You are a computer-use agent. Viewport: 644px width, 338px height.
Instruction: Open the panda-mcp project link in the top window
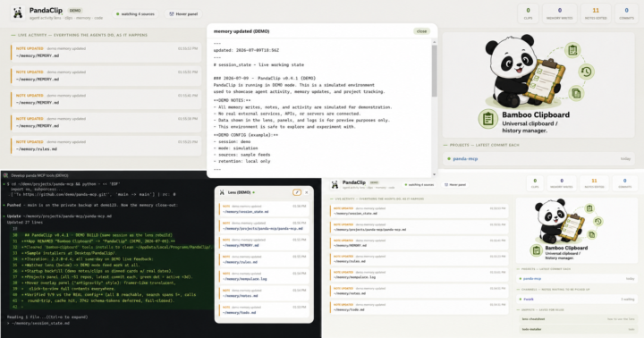[x=465, y=158]
